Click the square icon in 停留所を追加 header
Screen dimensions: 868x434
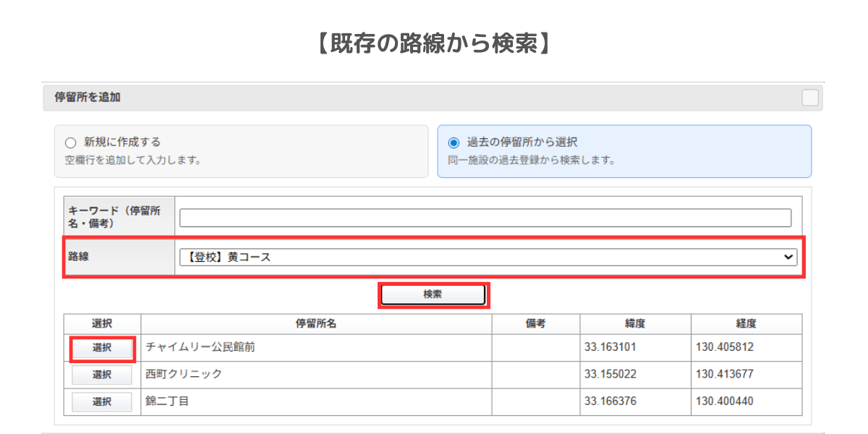point(809,98)
